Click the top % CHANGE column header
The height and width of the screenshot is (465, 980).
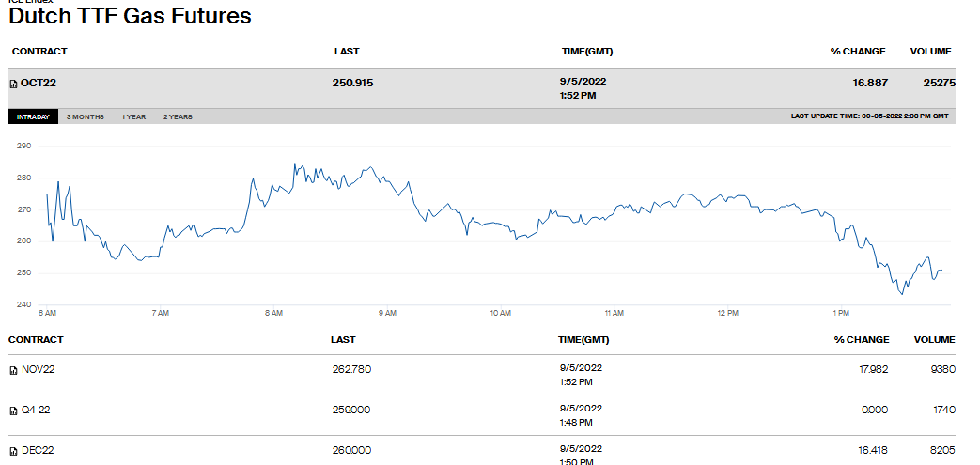(x=858, y=52)
